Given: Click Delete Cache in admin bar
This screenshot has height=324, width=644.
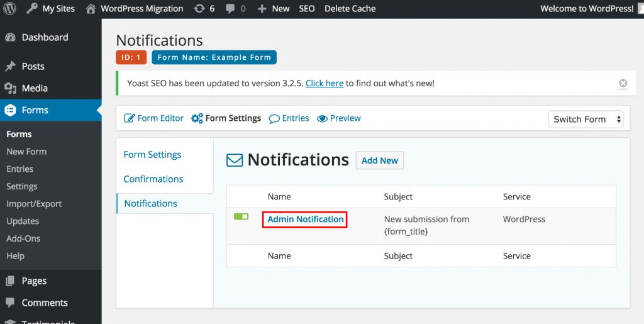Looking at the screenshot, I should pyautogui.click(x=350, y=9).
